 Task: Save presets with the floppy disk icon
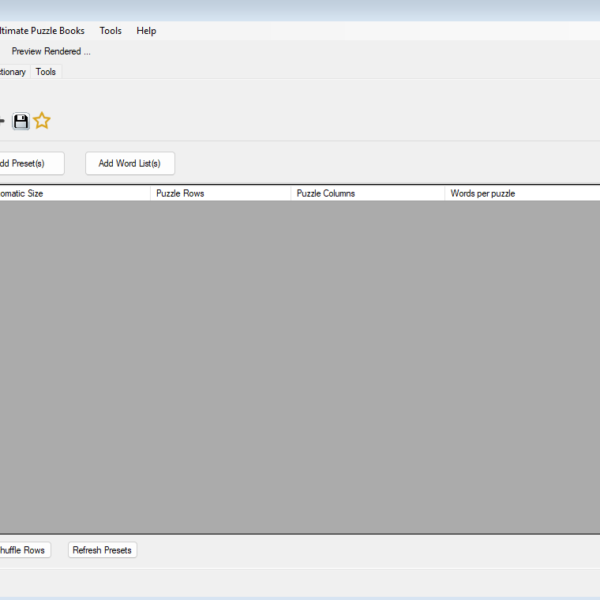(x=21, y=121)
